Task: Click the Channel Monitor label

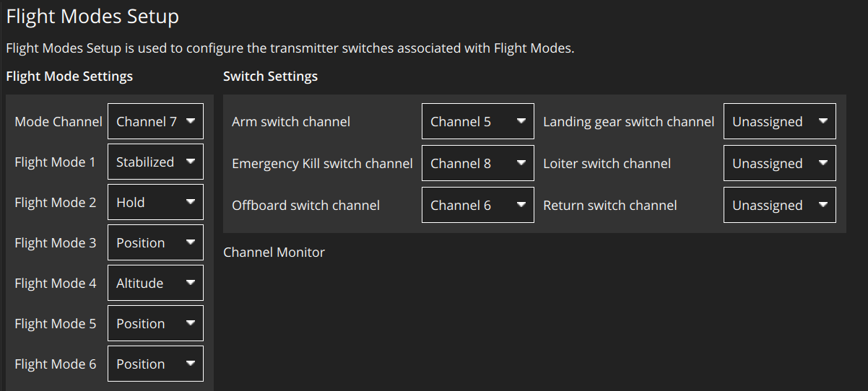Action: [274, 252]
